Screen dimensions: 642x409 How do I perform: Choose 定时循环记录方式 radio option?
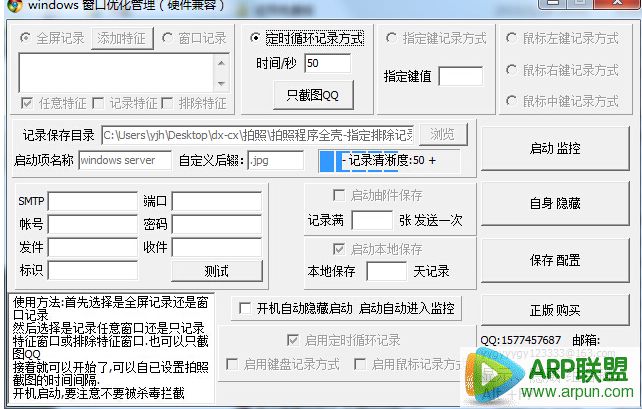coord(255,38)
